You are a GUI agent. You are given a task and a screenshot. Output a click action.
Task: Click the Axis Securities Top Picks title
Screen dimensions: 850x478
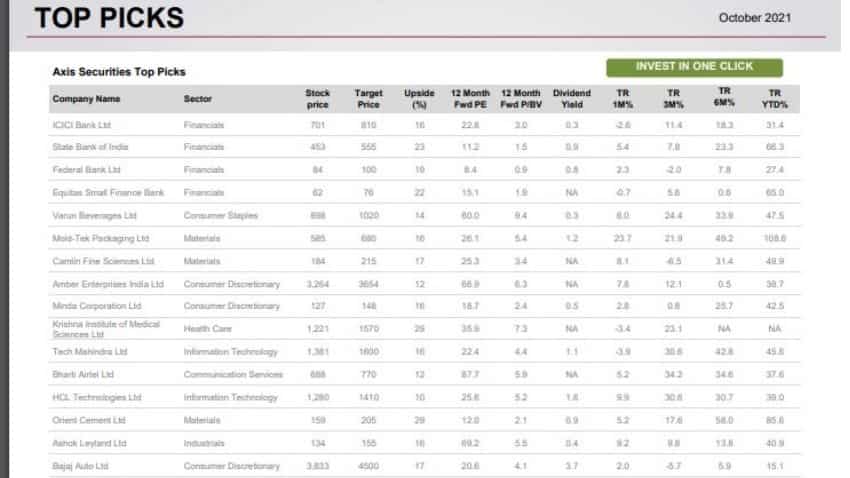[x=119, y=72]
